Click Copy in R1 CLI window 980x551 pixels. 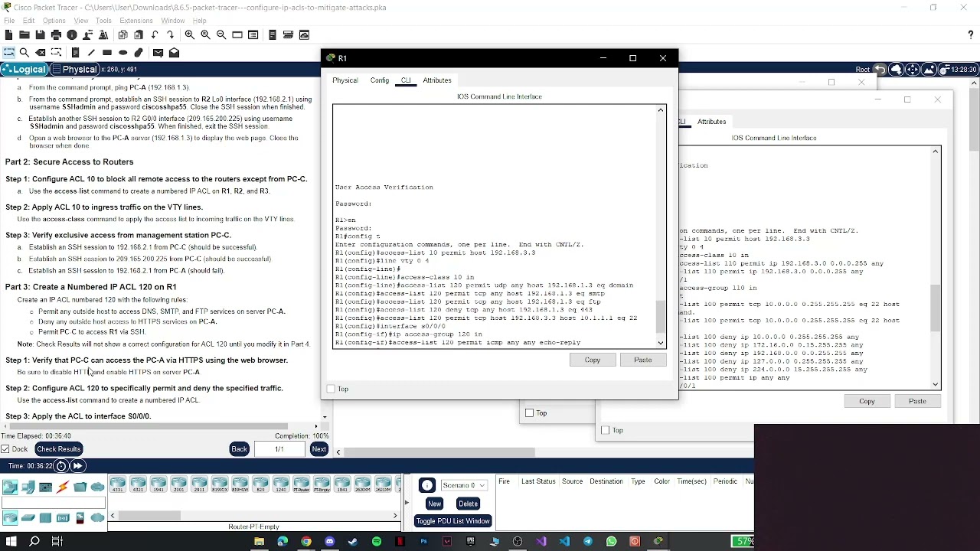coord(593,360)
